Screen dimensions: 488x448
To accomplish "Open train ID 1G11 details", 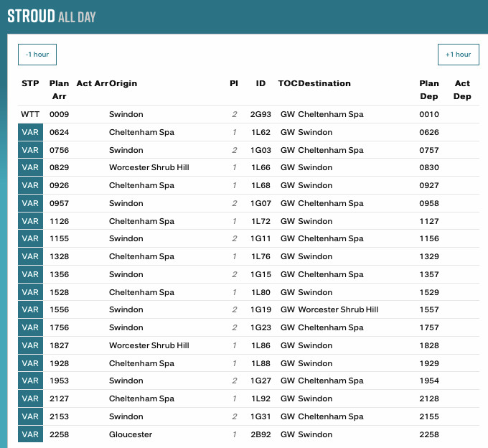I will pyautogui.click(x=261, y=239).
